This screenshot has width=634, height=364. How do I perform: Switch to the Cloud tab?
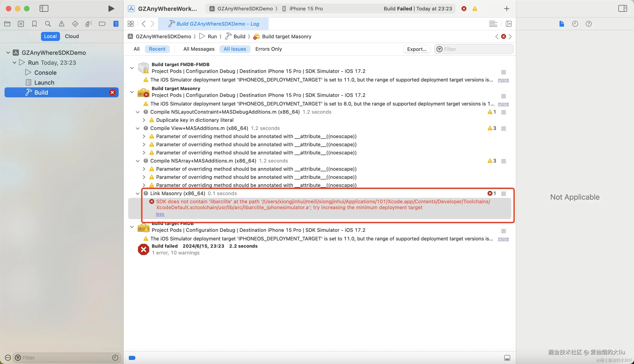72,36
